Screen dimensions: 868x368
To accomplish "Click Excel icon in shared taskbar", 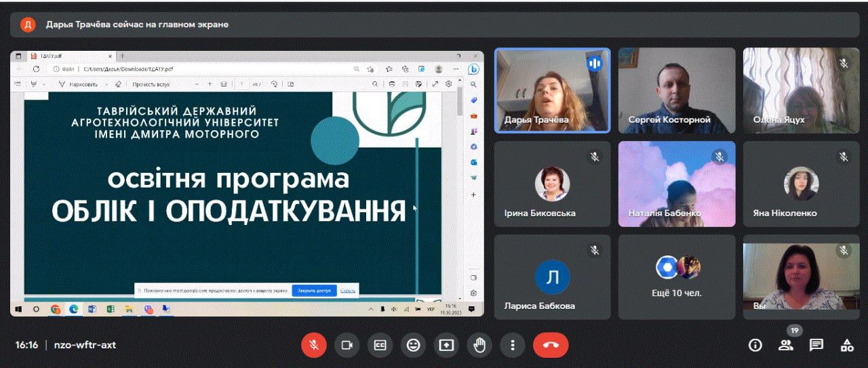I will pyautogui.click(x=110, y=310).
